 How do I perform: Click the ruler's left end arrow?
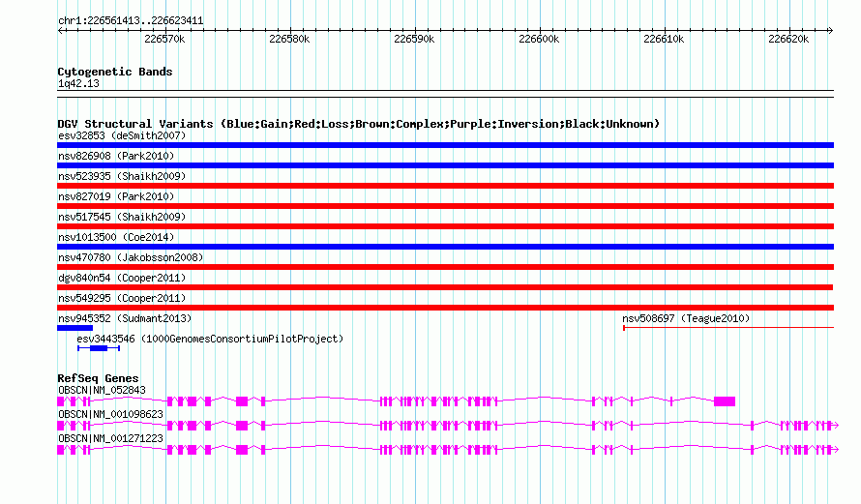[60, 30]
